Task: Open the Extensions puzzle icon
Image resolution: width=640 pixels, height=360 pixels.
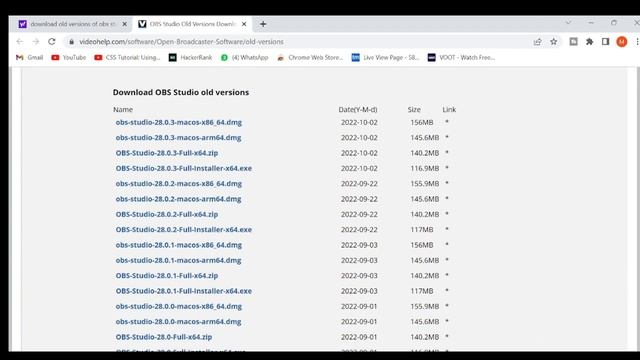Action: click(x=589, y=42)
